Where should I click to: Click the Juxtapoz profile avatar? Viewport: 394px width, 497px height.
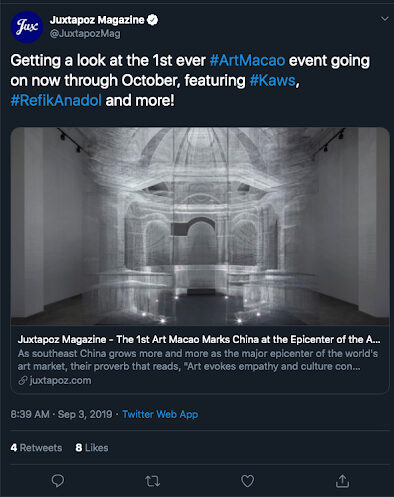(x=27, y=27)
